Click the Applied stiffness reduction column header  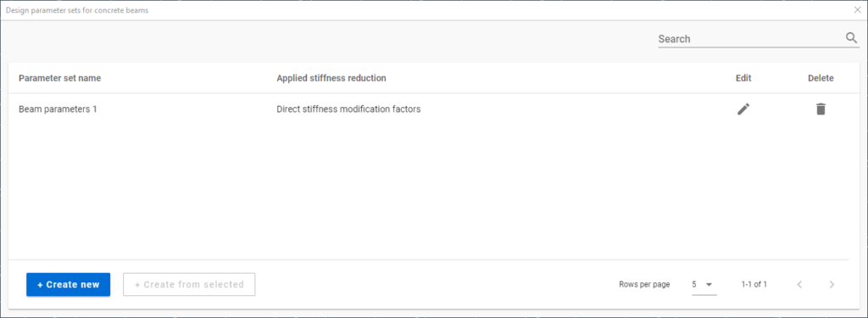[331, 78]
